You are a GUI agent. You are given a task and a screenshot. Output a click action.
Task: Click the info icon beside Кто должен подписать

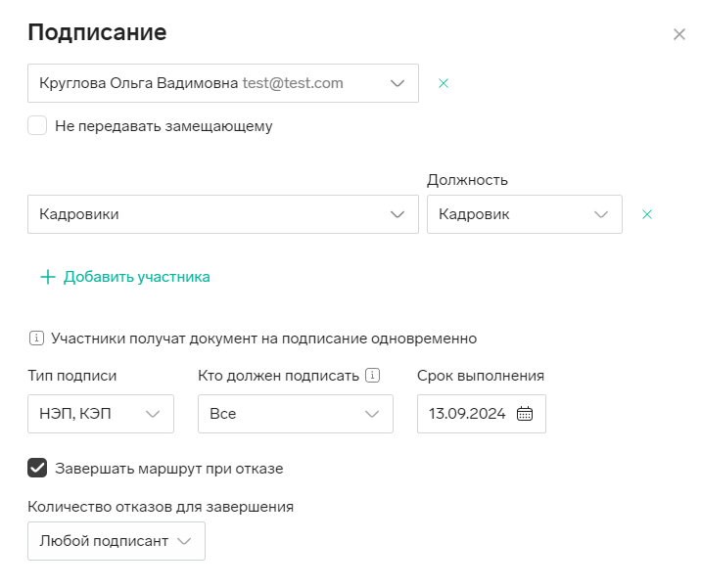point(372,375)
